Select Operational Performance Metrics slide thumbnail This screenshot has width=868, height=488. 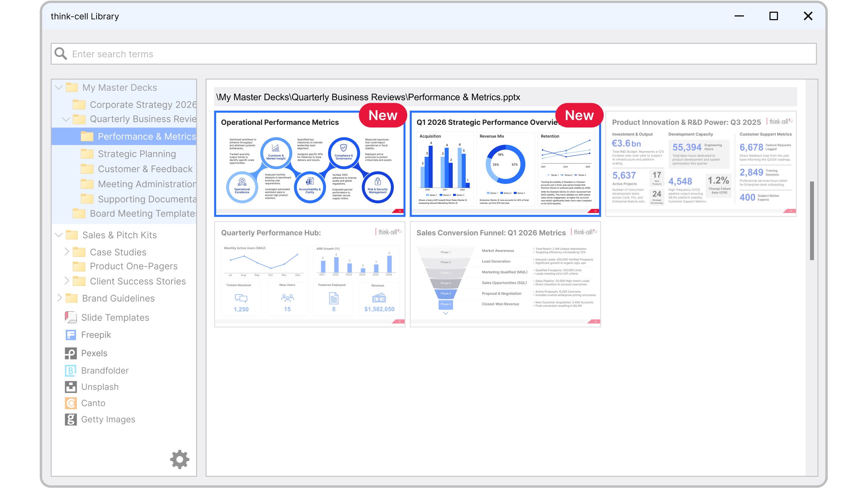(309, 164)
